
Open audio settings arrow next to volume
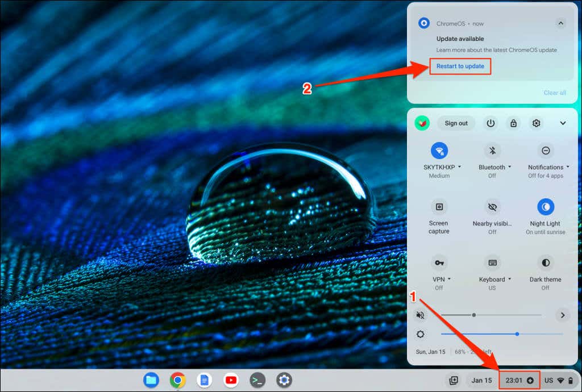[563, 315]
